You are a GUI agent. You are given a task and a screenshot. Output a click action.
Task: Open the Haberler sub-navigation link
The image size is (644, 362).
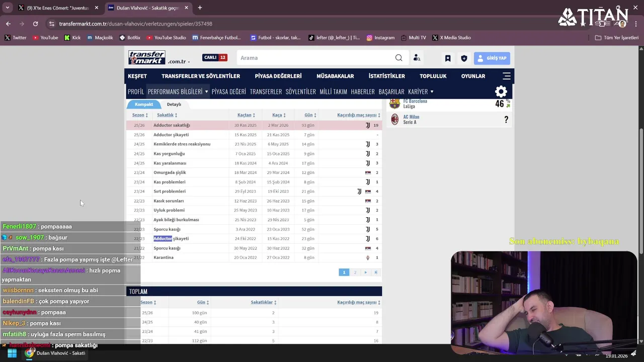(363, 92)
